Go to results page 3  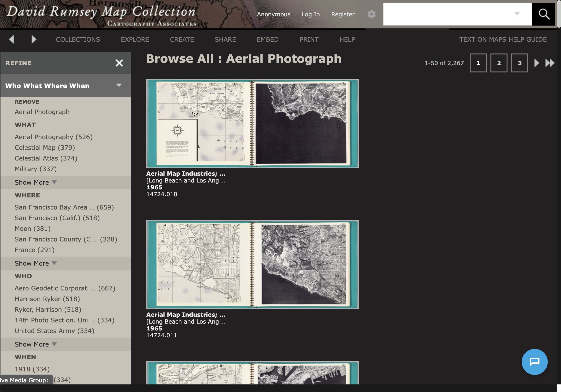[x=520, y=63]
